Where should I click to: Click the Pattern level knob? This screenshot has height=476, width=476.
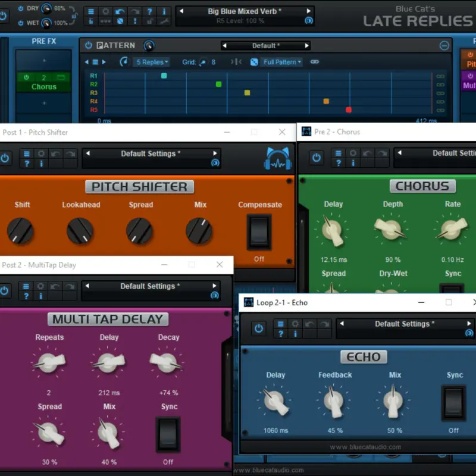tap(149, 46)
